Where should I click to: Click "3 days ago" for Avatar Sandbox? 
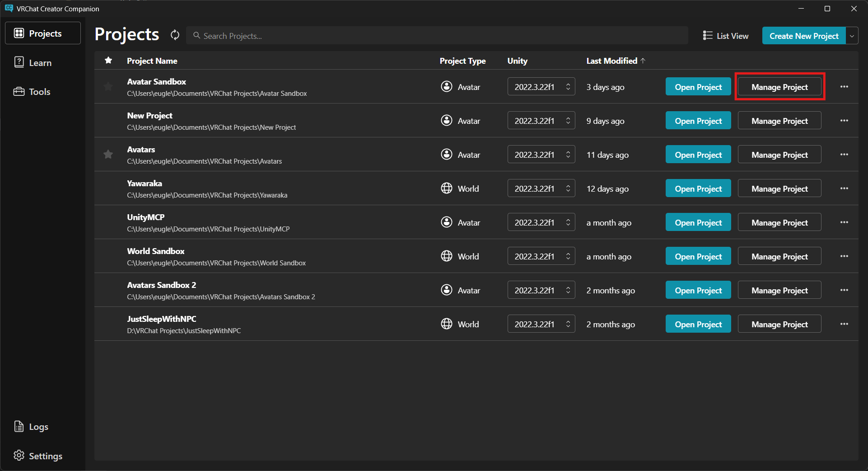click(605, 87)
